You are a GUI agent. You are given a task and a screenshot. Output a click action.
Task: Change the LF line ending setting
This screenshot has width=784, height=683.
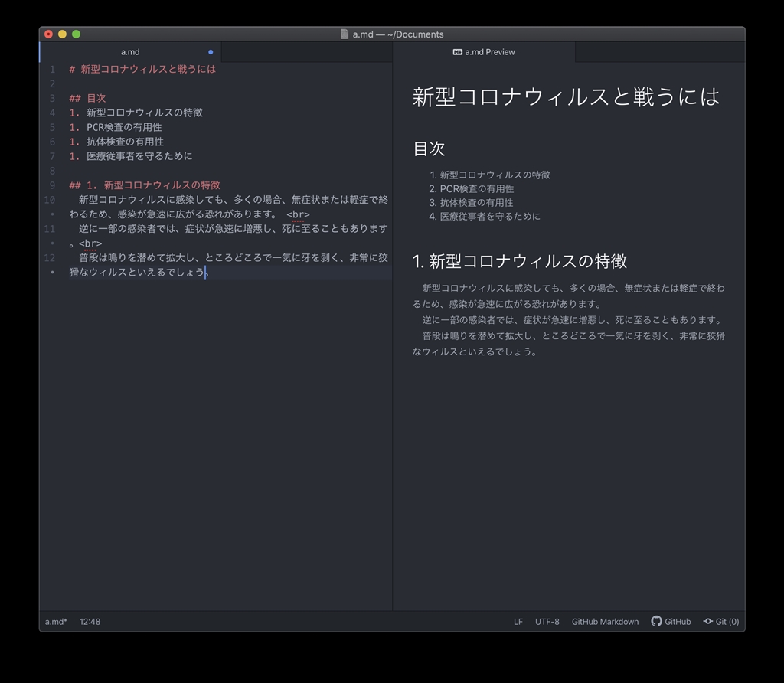[518, 622]
